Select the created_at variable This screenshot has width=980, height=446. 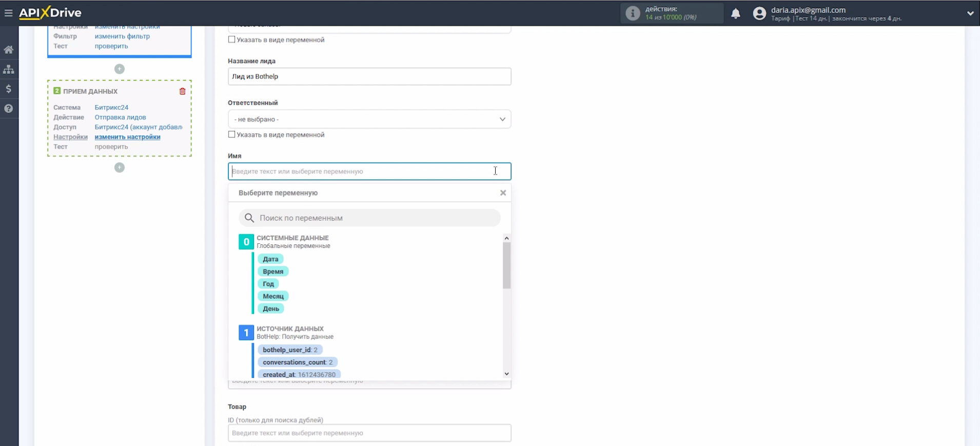[x=299, y=375]
